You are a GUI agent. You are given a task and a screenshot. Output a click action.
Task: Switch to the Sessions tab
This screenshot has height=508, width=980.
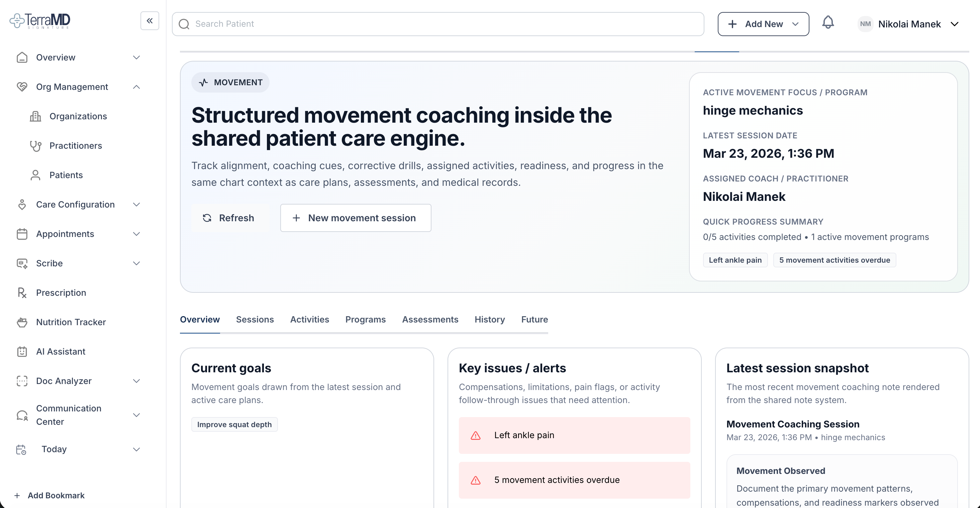[x=255, y=320]
